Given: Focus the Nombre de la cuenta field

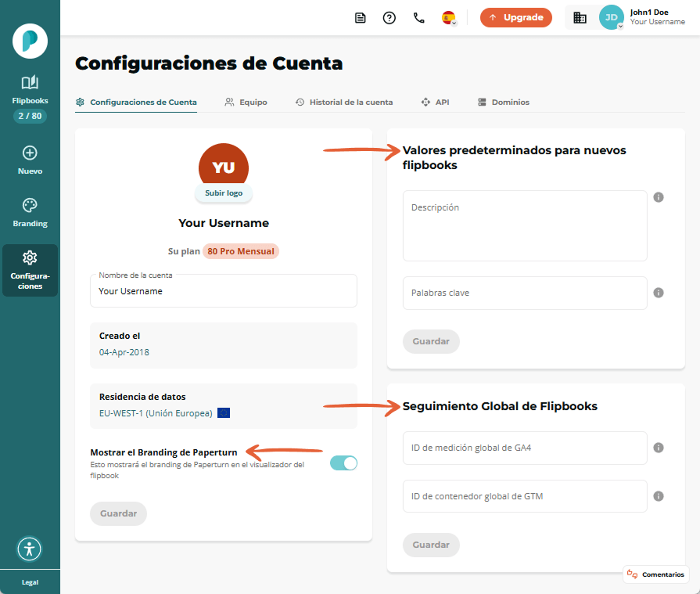Looking at the screenshot, I should 224,291.
